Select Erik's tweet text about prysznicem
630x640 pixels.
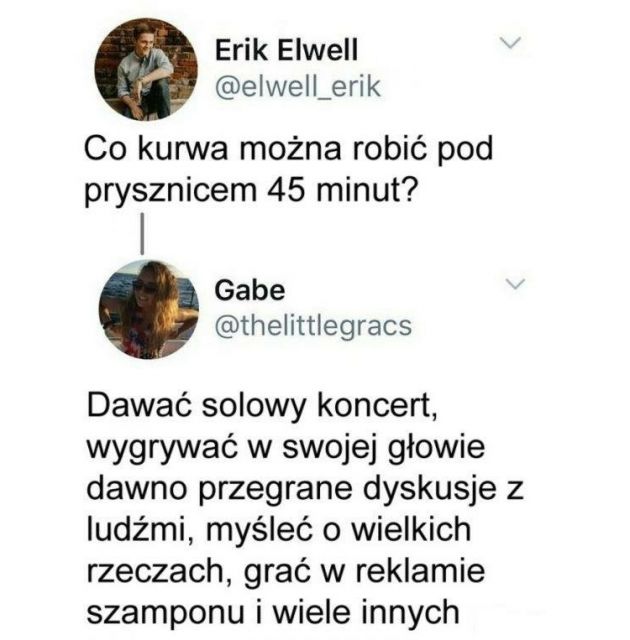288,170
